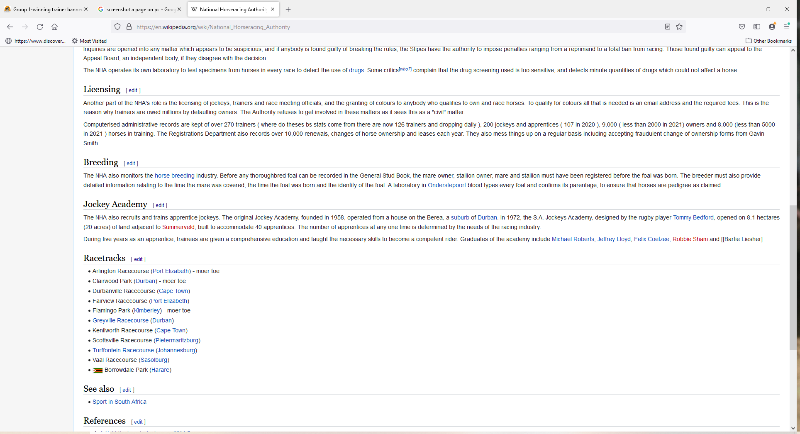Click the scrollbar down arrow

coord(793,428)
